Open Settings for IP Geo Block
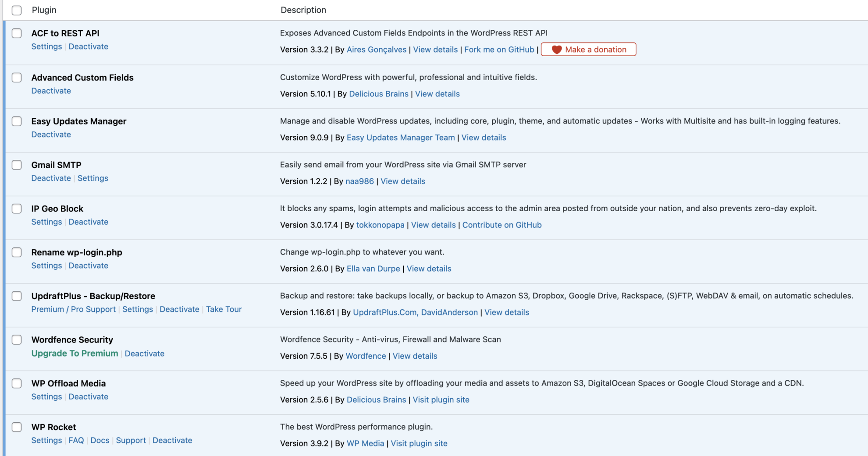The width and height of the screenshot is (868, 456). (x=46, y=222)
